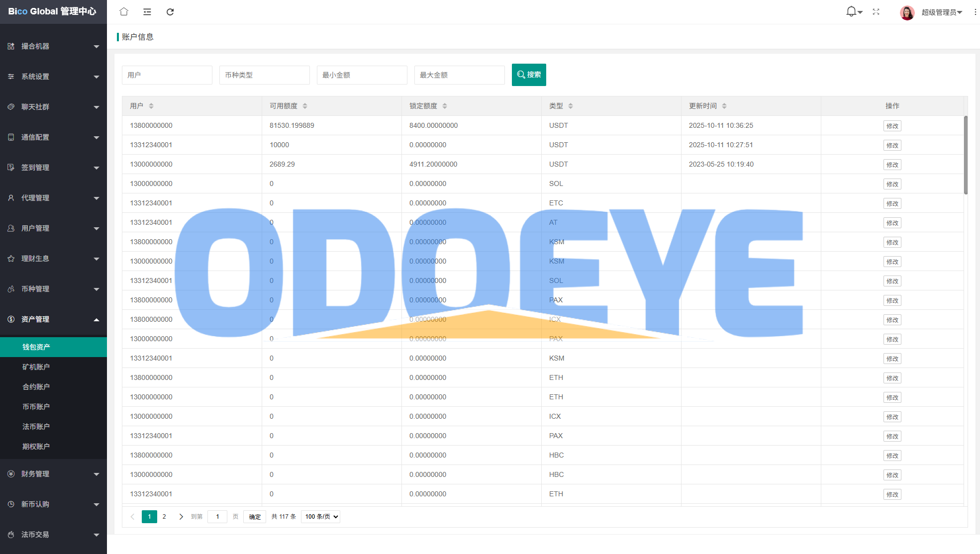The height and width of the screenshot is (554, 980).
Task: Sort by the 类型 column arrows
Action: click(571, 106)
